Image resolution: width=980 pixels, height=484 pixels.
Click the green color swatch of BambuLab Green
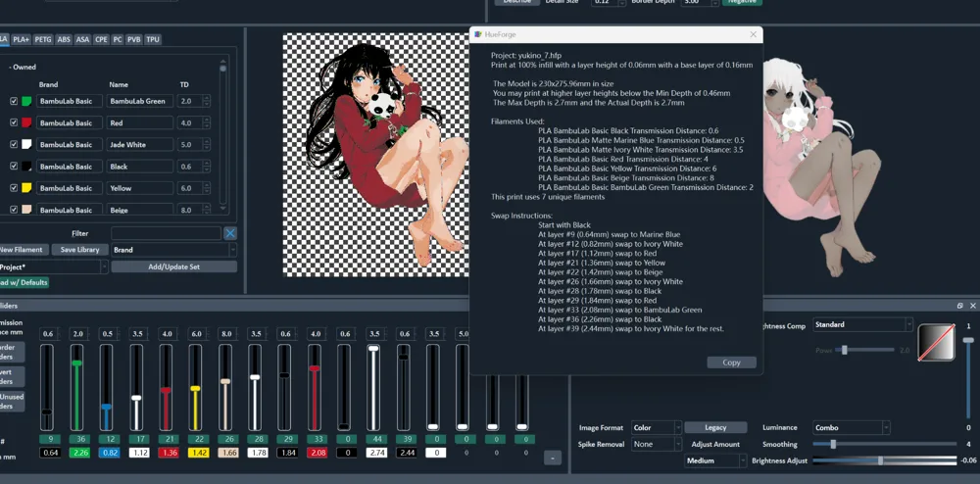26,101
